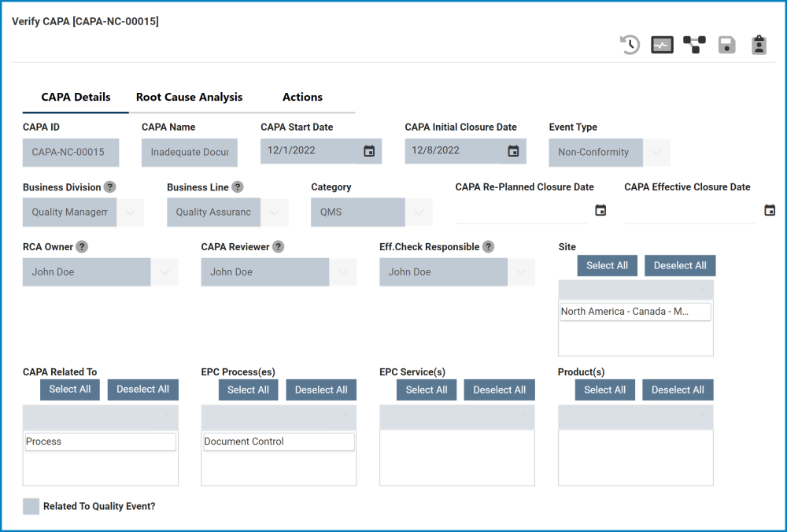Click the CAPA Name input field
Screen dimensions: 787x532
point(189,153)
